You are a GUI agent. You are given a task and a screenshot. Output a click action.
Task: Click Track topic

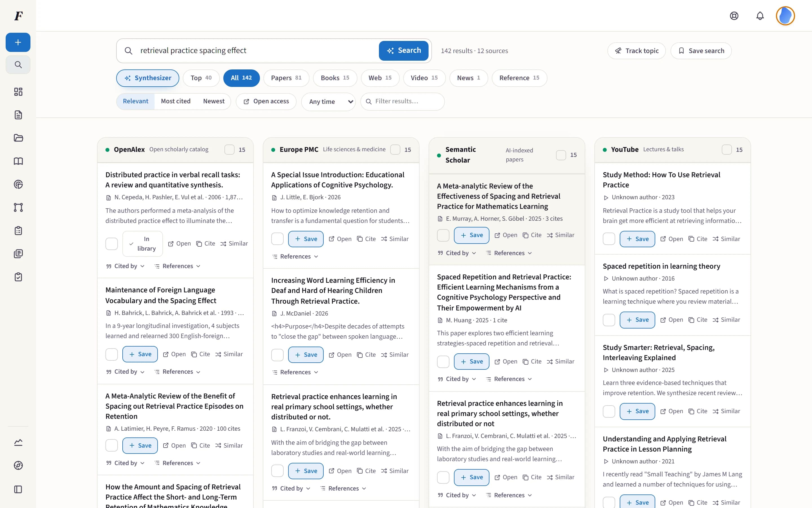tap(637, 51)
